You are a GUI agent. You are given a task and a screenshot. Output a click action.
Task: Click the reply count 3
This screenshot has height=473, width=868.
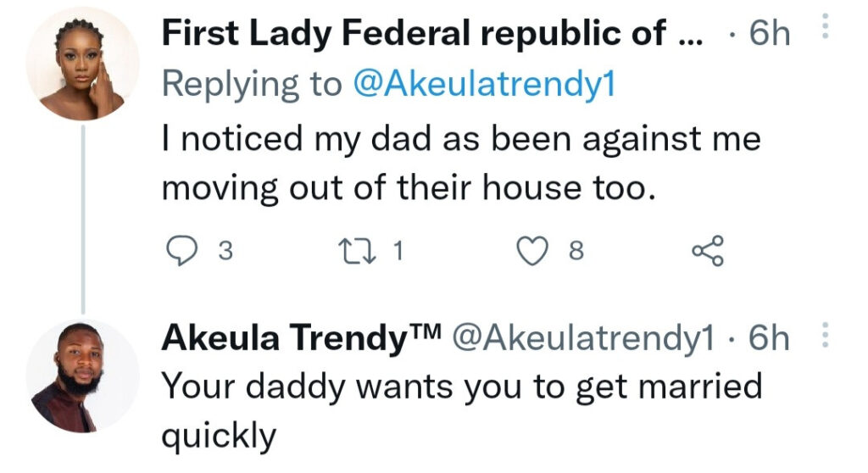[225, 251]
